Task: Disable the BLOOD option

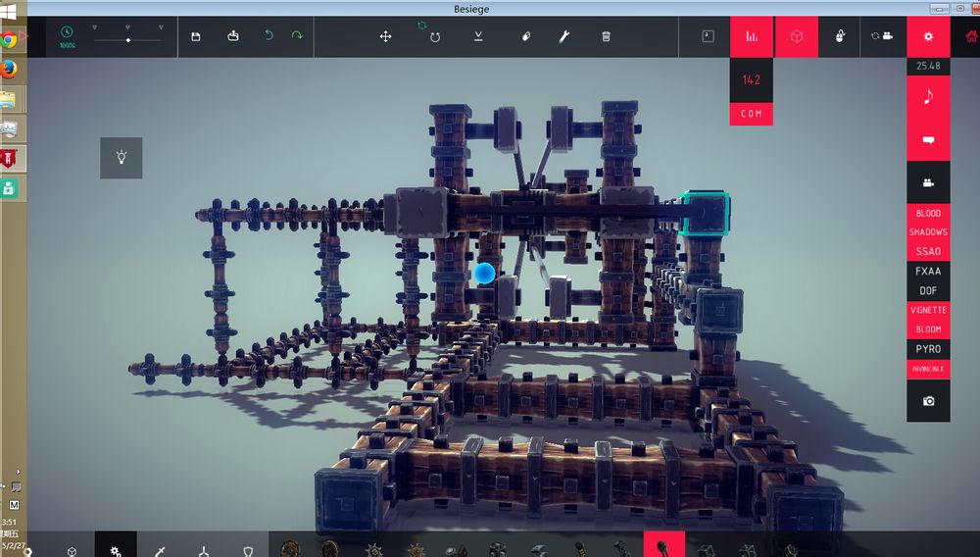Action: click(x=928, y=213)
